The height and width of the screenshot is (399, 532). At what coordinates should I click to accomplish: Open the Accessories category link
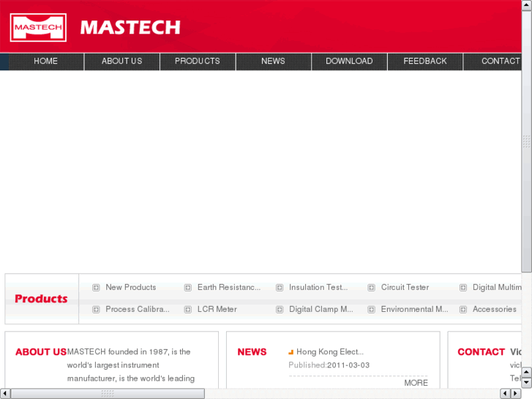tap(495, 309)
